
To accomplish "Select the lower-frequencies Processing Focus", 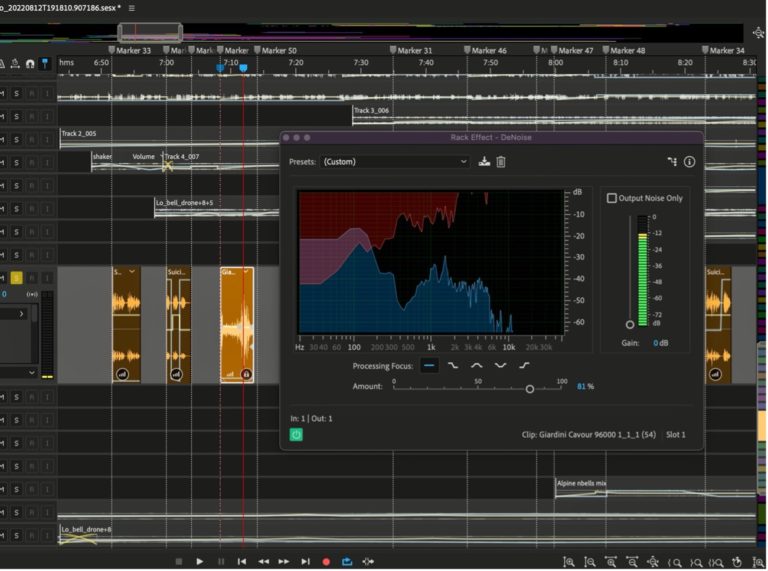I will (453, 366).
